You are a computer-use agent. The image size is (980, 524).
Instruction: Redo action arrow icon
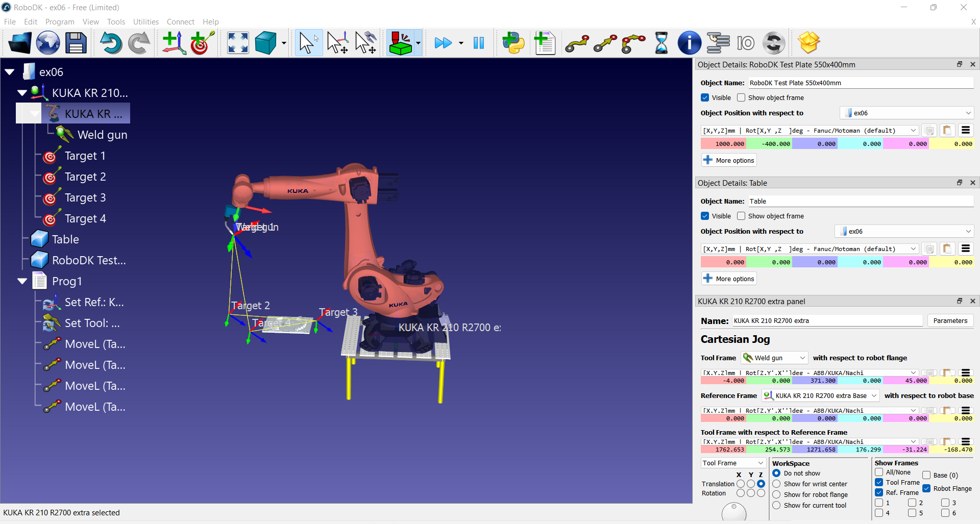pos(138,43)
